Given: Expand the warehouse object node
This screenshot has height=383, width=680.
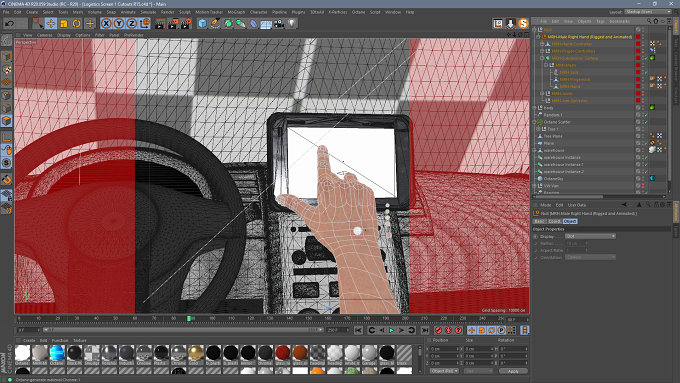Looking at the screenshot, I should pos(535,150).
